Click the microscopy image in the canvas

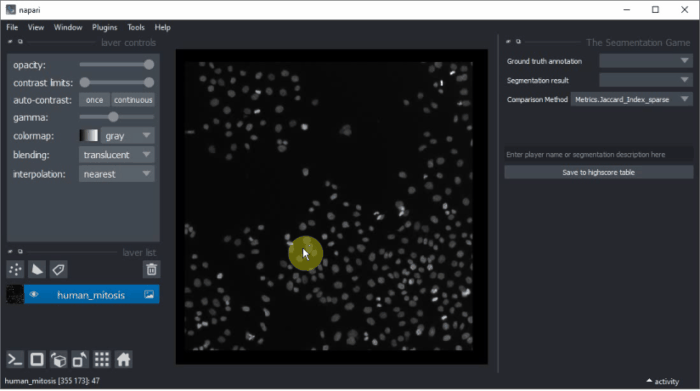click(x=329, y=206)
